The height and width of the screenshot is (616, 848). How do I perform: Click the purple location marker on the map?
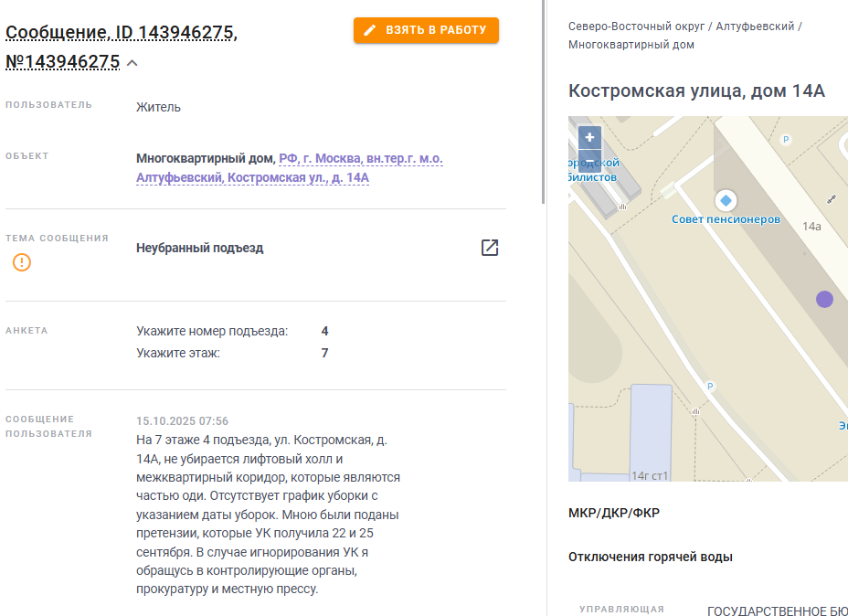824,299
